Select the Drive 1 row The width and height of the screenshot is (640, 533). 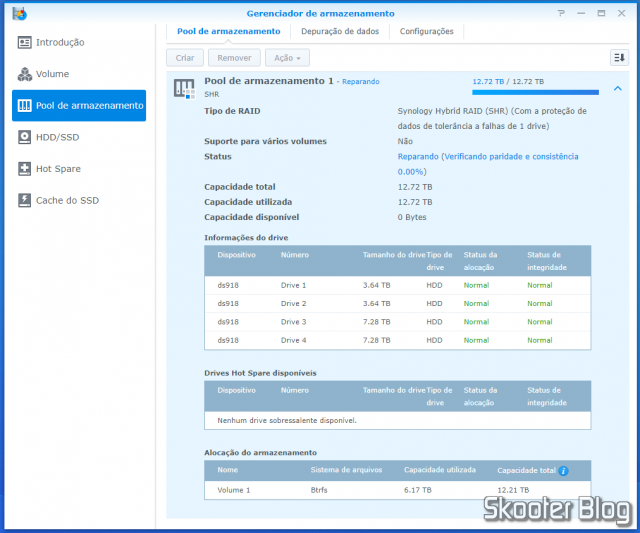point(398,285)
